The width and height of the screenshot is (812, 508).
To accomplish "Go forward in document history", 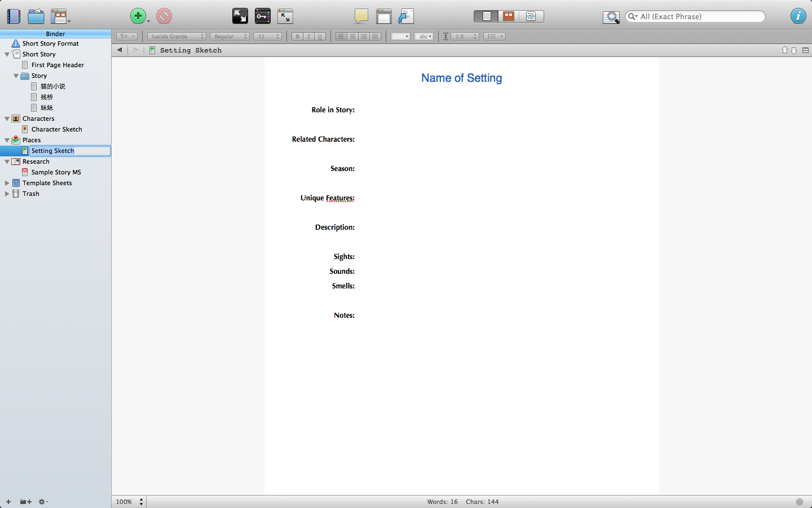I will coord(135,50).
